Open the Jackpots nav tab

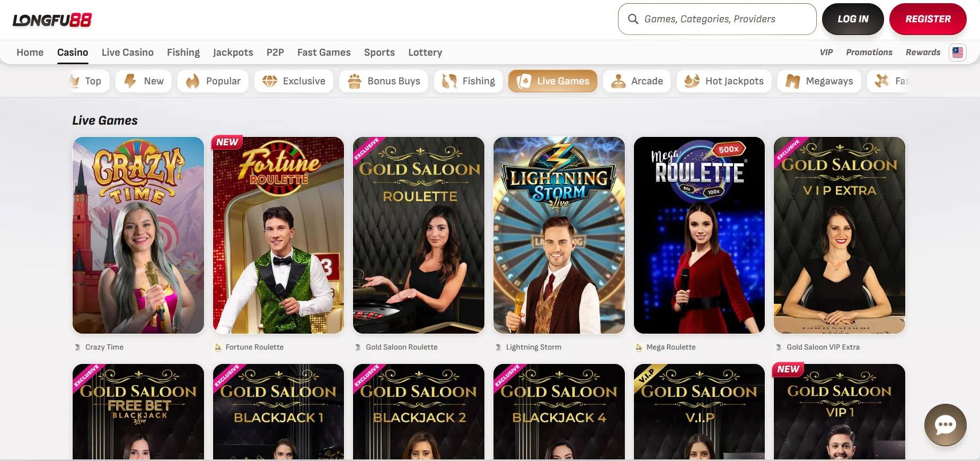tap(233, 53)
